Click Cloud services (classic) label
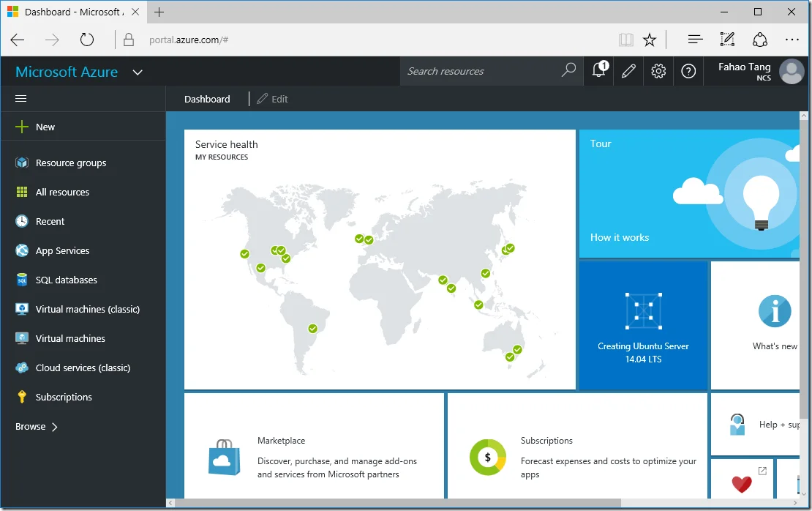The image size is (812, 511). (x=83, y=368)
